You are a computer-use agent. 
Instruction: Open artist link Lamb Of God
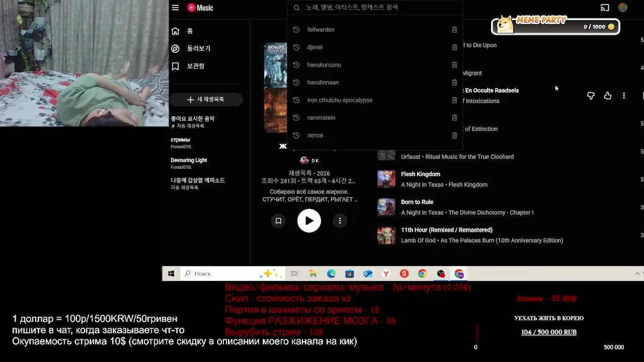418,240
